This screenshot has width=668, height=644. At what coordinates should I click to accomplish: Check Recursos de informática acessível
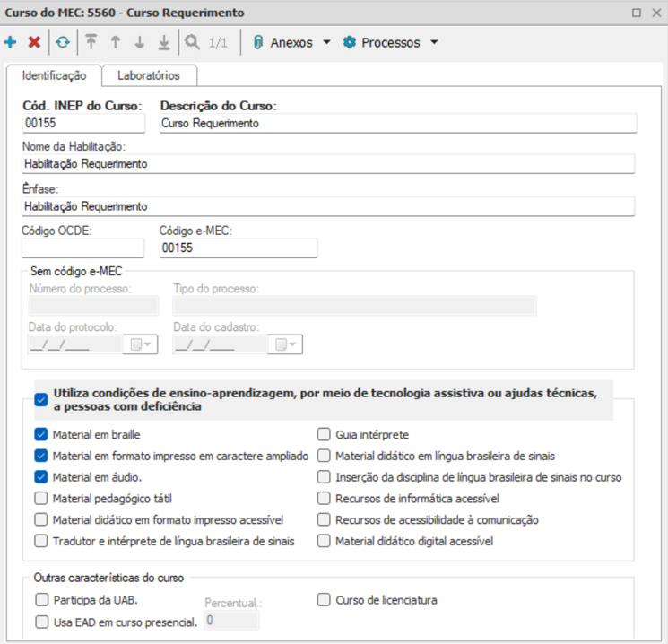point(324,498)
